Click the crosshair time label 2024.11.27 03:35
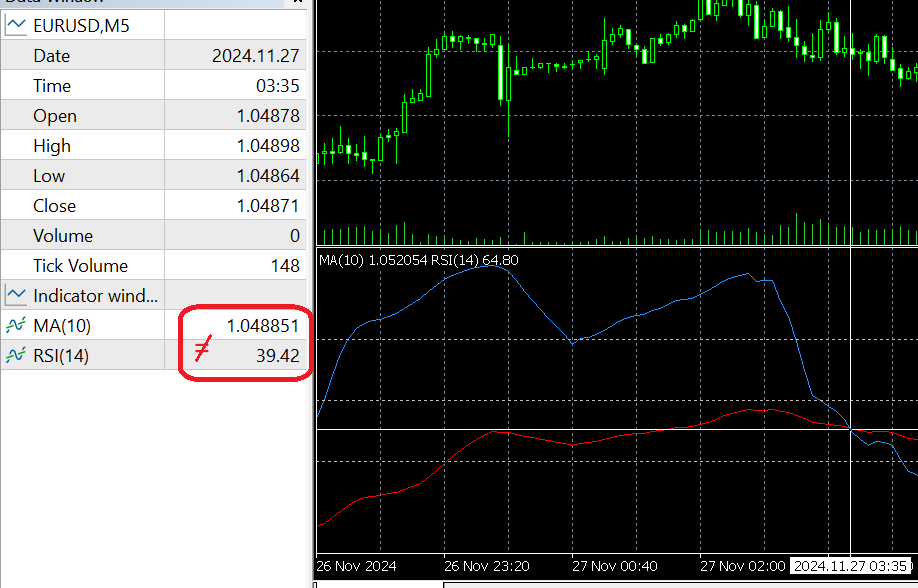The image size is (918, 588). click(851, 566)
